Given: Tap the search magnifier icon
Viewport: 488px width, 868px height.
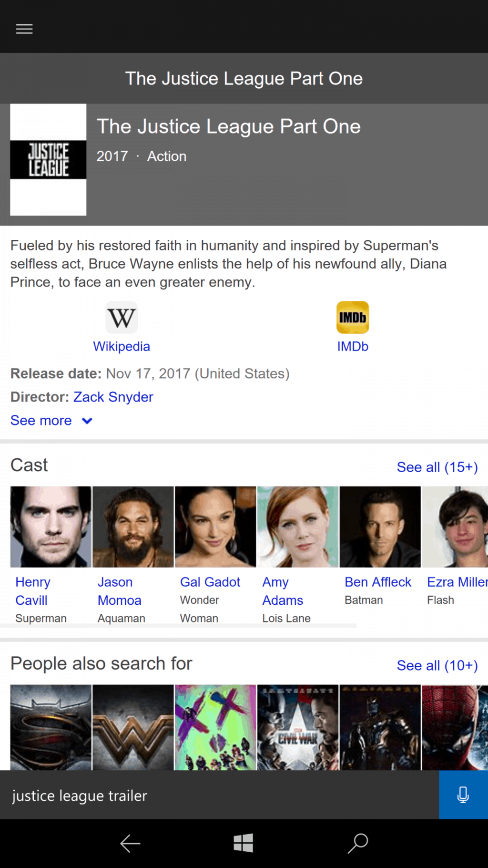Looking at the screenshot, I should (358, 843).
